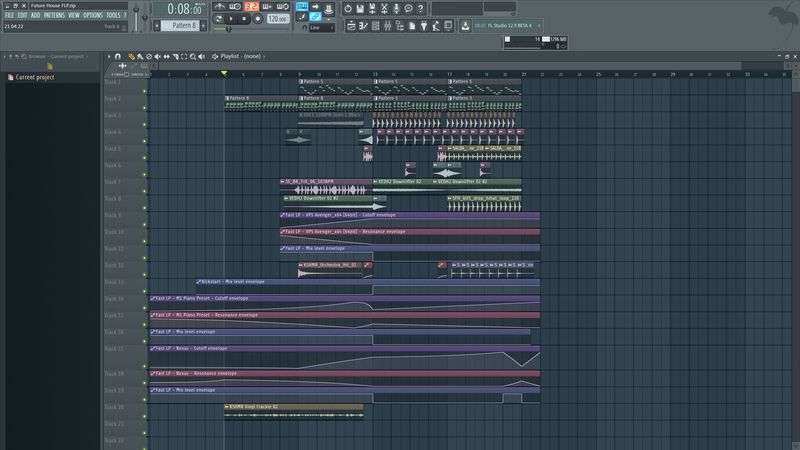Click the green playhead marker on timeline
Viewport: 800px width, 450px height.
click(x=224, y=74)
